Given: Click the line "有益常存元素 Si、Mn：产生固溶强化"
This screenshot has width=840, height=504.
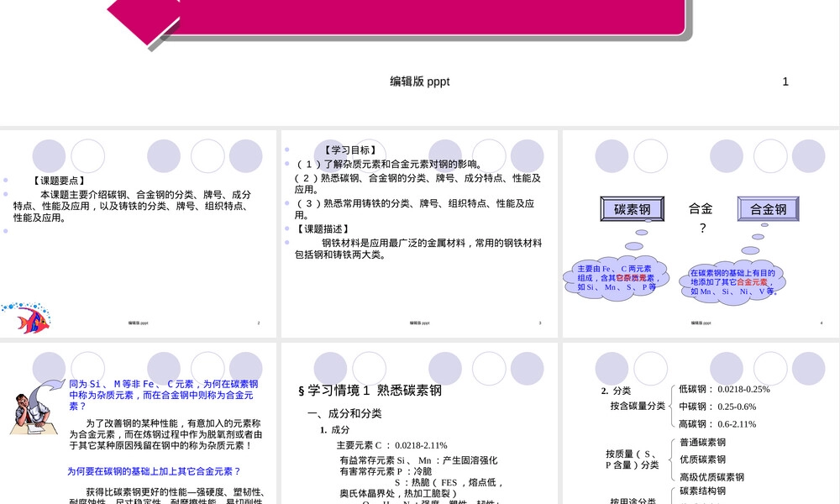Looking at the screenshot, I should [x=418, y=460].
